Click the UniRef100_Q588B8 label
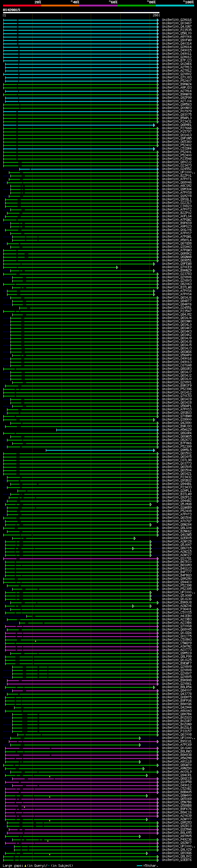This screenshot has height=868, width=197. coord(177,806)
